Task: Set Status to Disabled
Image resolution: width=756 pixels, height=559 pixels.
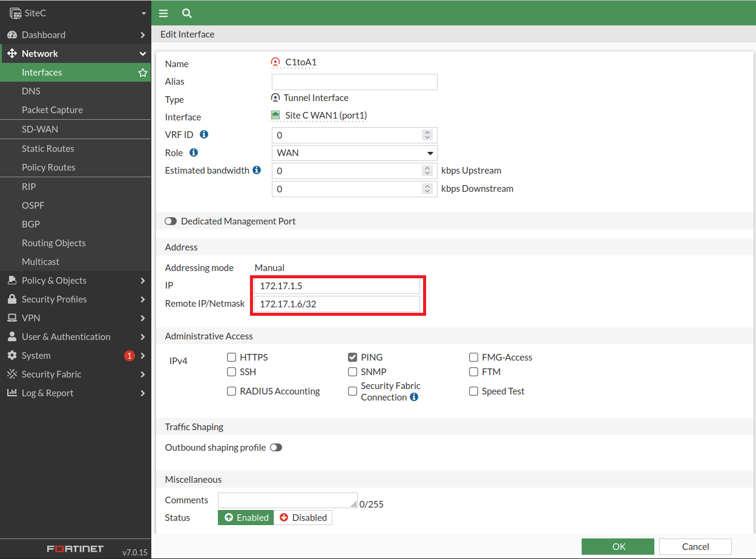Action: [x=303, y=518]
